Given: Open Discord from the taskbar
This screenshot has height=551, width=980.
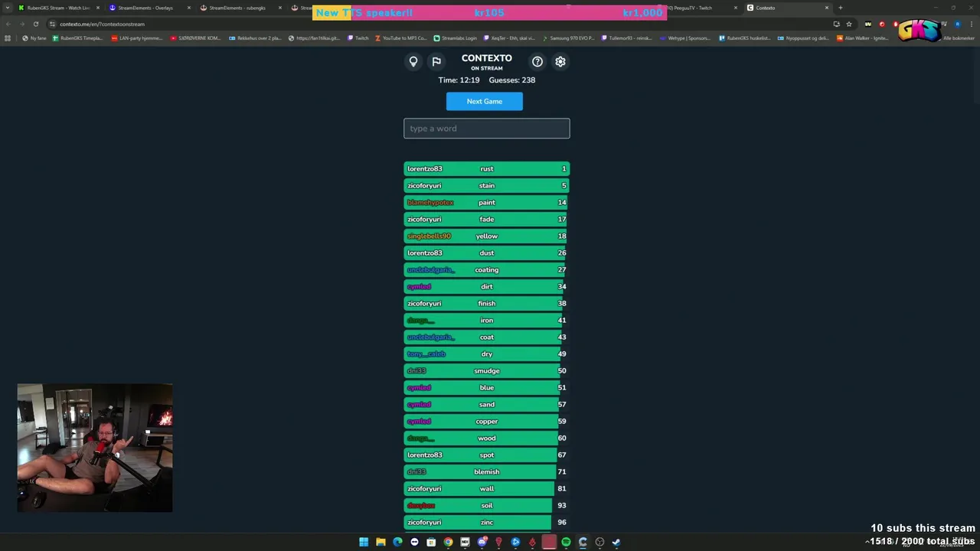Looking at the screenshot, I should 482,542.
